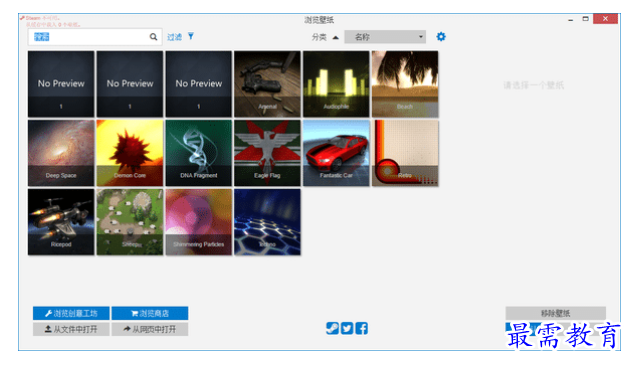The image size is (629, 367).
Task: Toggle sort order arrow next to 分类
Action: tap(336, 37)
